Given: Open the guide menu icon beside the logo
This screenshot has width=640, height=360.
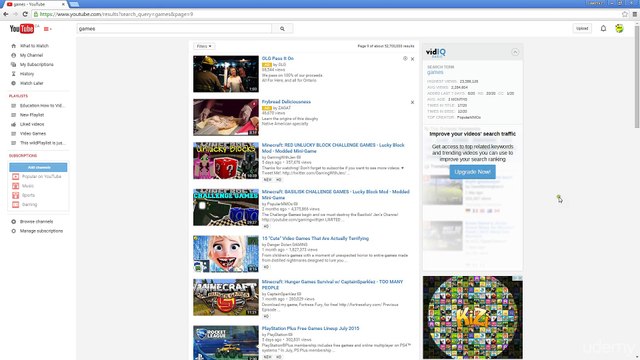Looking at the screenshot, I should pyautogui.click(x=47, y=29).
